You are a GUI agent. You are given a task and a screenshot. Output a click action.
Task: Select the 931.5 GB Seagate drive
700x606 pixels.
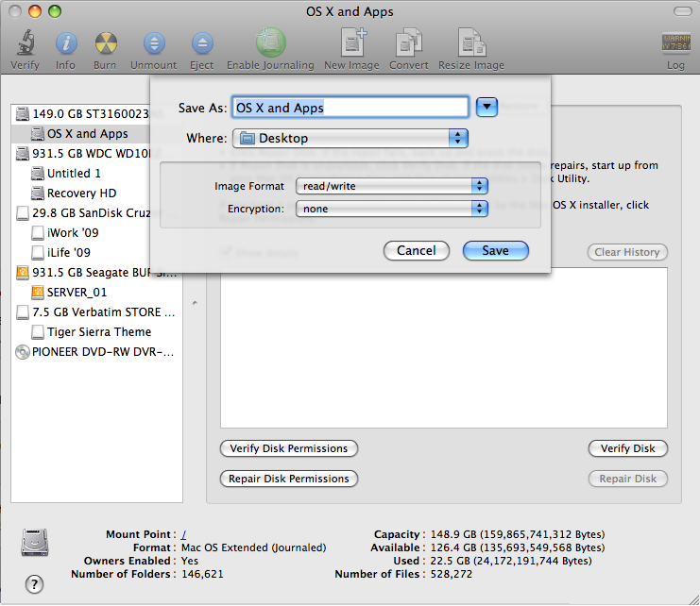tap(96, 273)
